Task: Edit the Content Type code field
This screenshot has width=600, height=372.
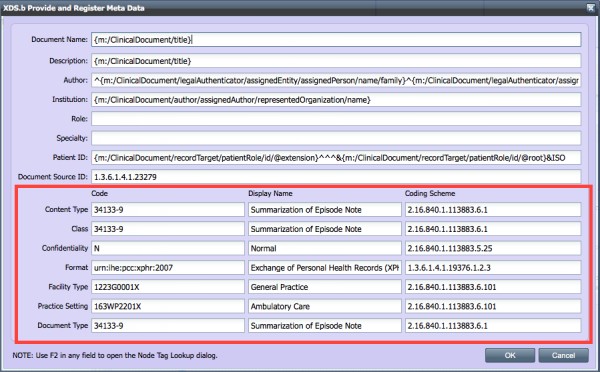Action: tap(168, 210)
